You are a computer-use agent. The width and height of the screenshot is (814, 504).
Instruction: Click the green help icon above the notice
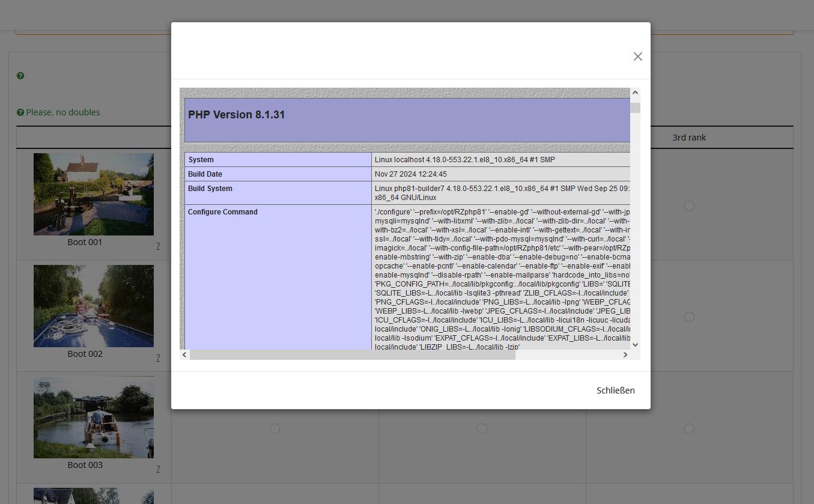(20, 76)
